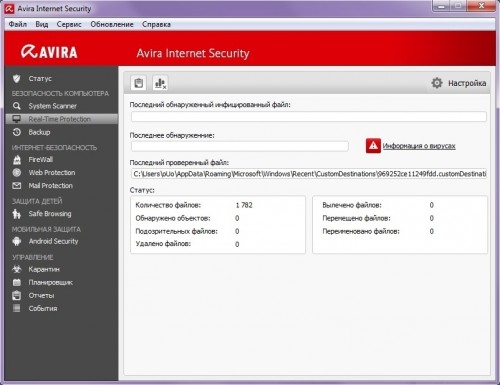
Task: Click the last infected file field
Action: pos(309,117)
